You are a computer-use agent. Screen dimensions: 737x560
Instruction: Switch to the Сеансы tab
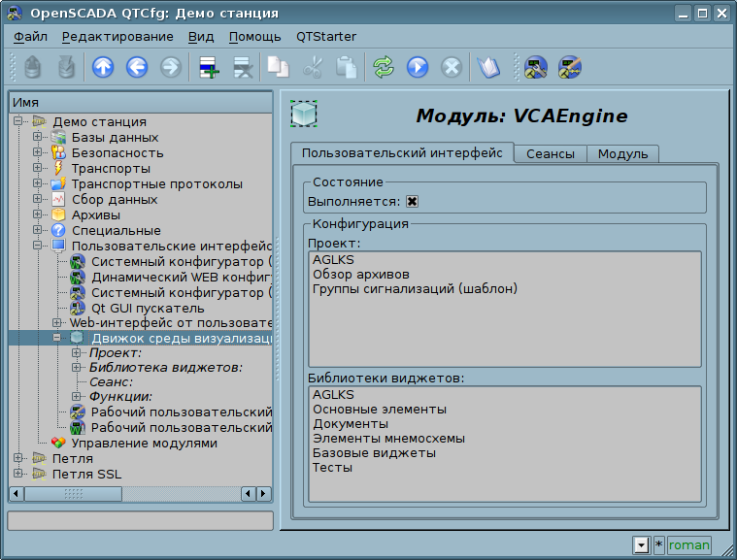[x=551, y=154]
